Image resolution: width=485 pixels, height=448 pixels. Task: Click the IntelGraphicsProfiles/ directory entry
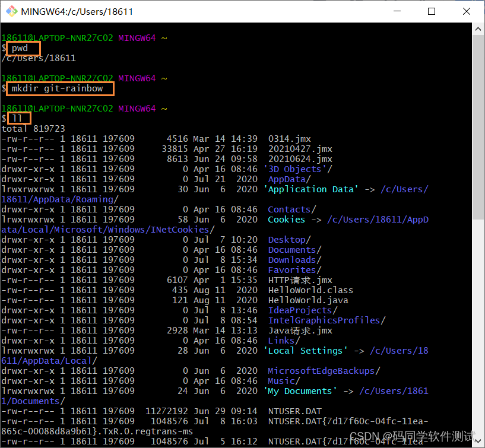click(327, 320)
